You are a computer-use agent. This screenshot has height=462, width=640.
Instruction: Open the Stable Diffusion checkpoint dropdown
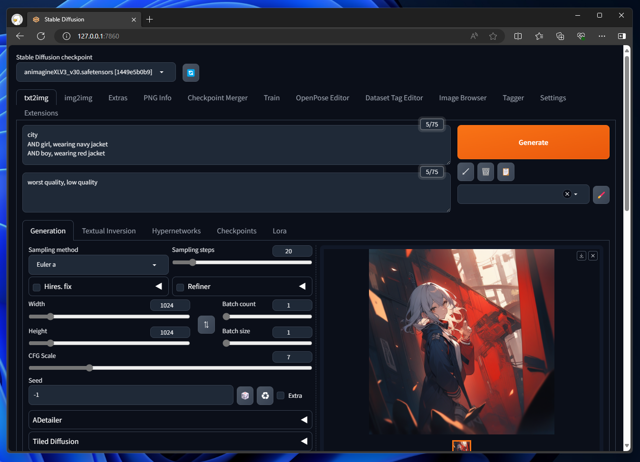96,72
